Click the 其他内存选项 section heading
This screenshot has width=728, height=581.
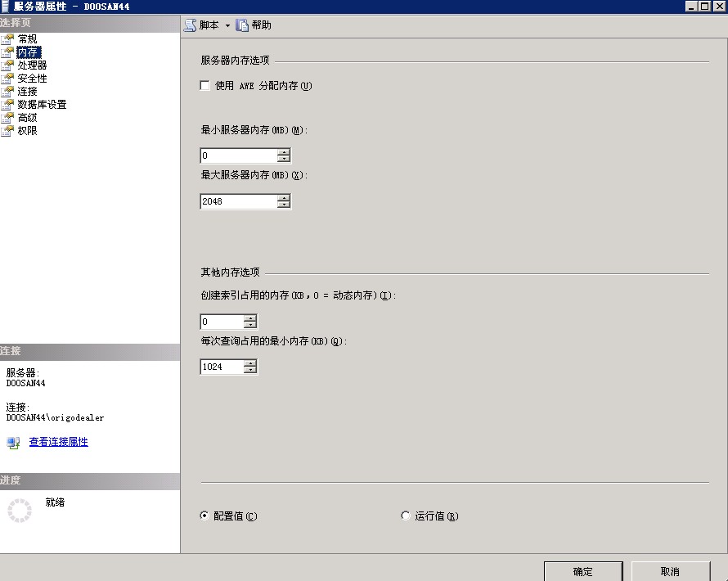(231, 272)
